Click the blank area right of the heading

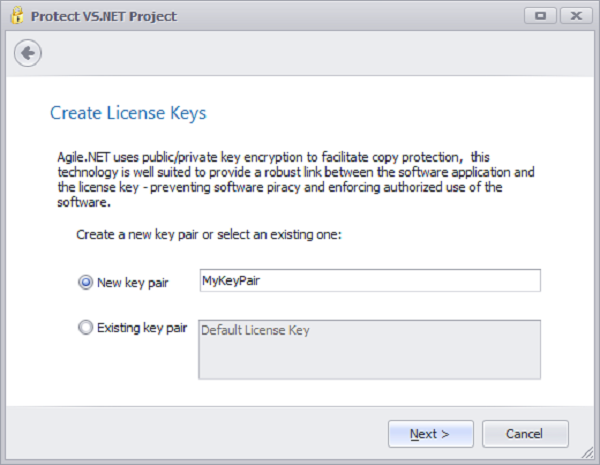click(400, 113)
